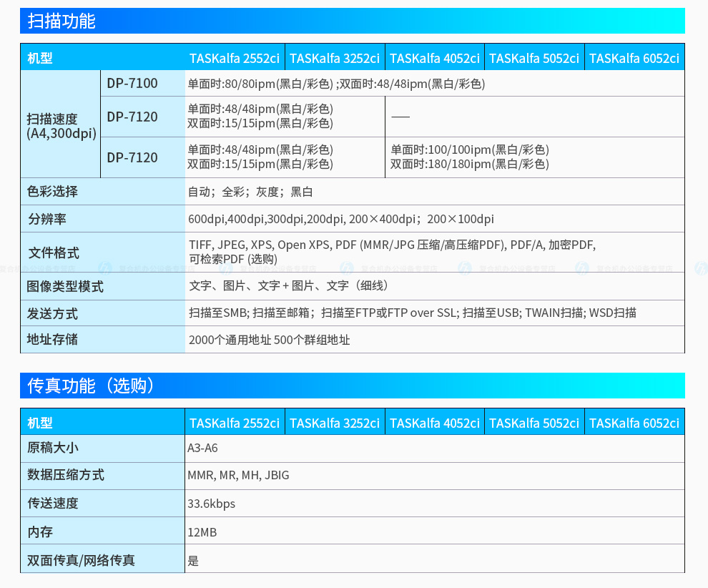
Task: Select TASKalfa 3252ci in the scan table header
Action: pos(335,58)
